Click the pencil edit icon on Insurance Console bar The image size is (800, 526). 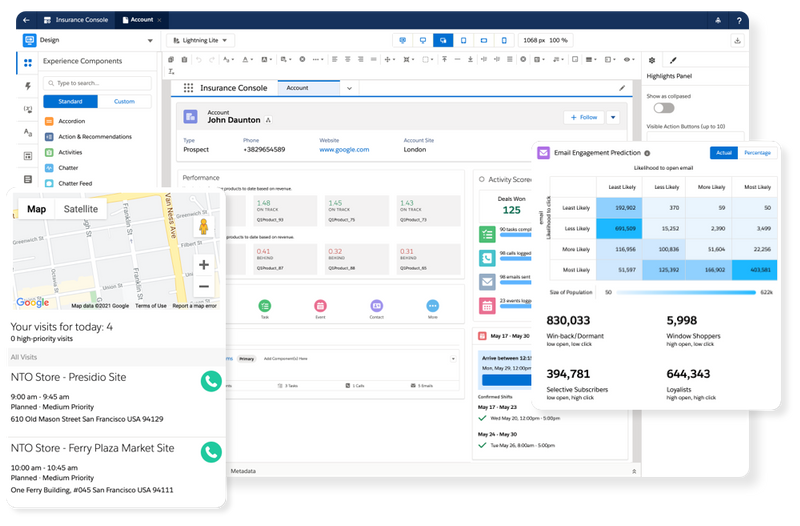click(622, 88)
